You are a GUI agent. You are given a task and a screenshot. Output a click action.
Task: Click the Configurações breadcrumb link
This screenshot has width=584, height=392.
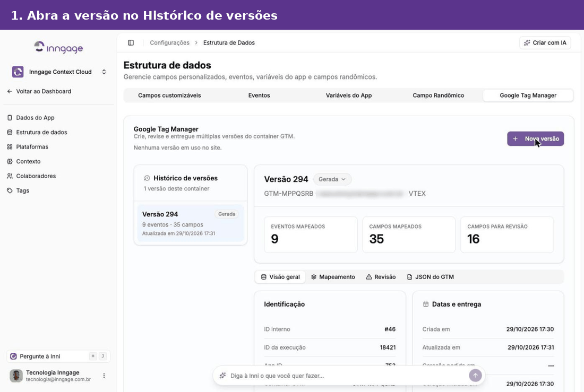169,43
